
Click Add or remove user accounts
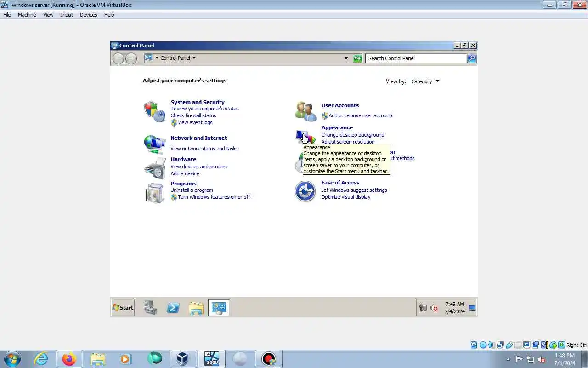[x=361, y=115]
